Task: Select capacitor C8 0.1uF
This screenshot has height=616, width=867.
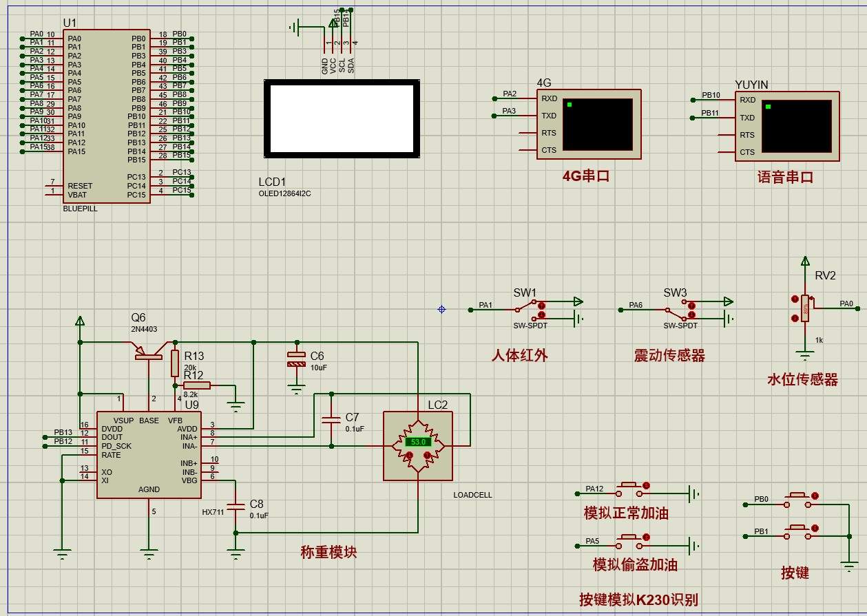Action: pos(236,506)
